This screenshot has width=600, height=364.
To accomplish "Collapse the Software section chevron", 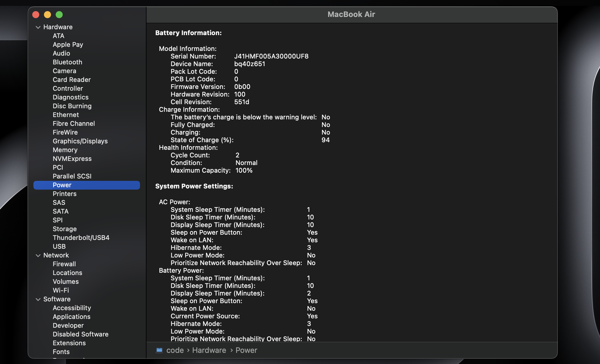I will (x=38, y=299).
